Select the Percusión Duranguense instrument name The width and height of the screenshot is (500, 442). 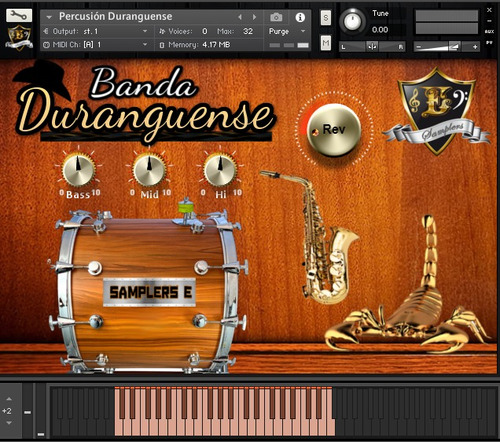[x=115, y=16]
